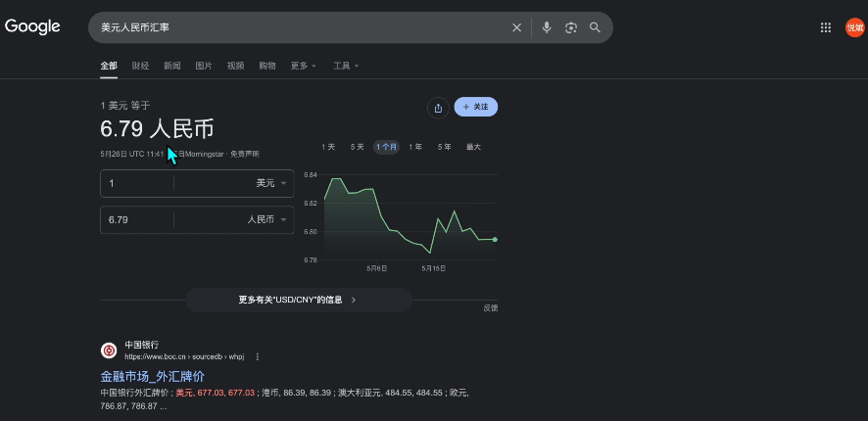Switch to the 图片 tab
The width and height of the screenshot is (868, 421).
pyautogui.click(x=204, y=66)
